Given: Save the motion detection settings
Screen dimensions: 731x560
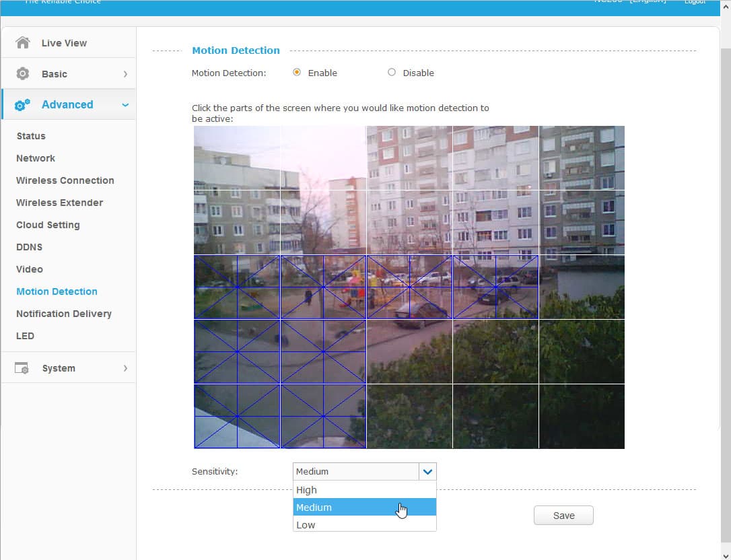Looking at the screenshot, I should click(x=563, y=515).
